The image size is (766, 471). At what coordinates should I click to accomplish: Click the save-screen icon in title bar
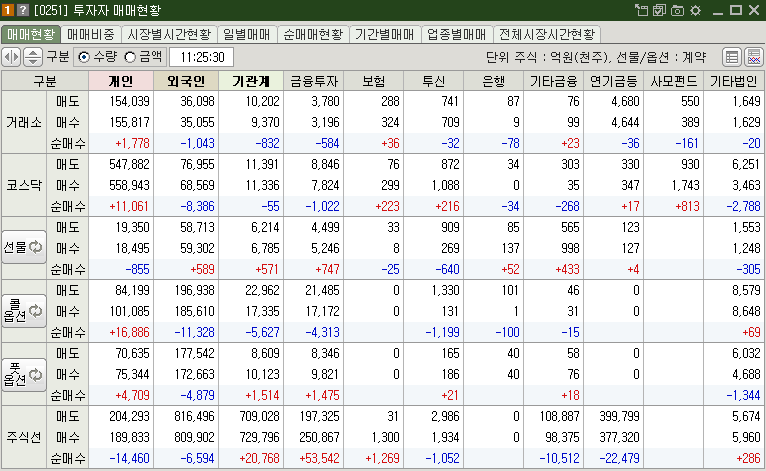click(659, 10)
